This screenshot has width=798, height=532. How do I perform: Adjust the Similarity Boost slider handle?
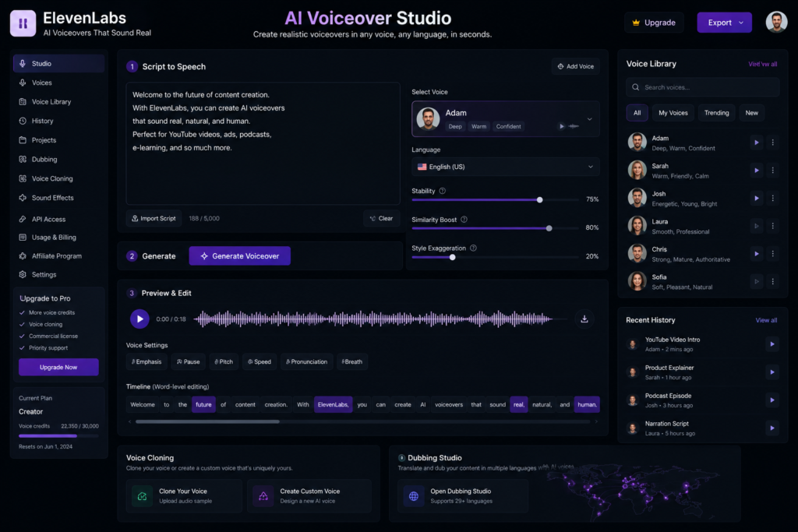point(549,228)
